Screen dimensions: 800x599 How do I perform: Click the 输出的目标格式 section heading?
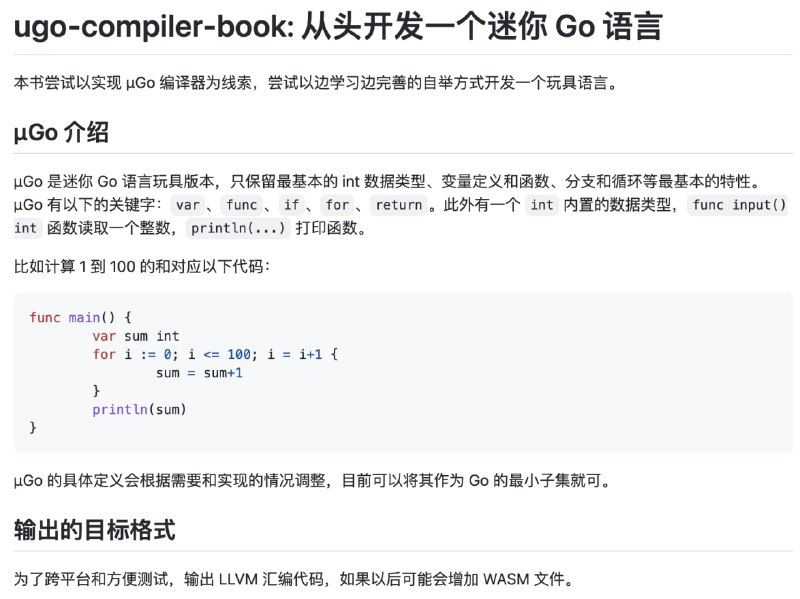pyautogui.click(x=94, y=530)
